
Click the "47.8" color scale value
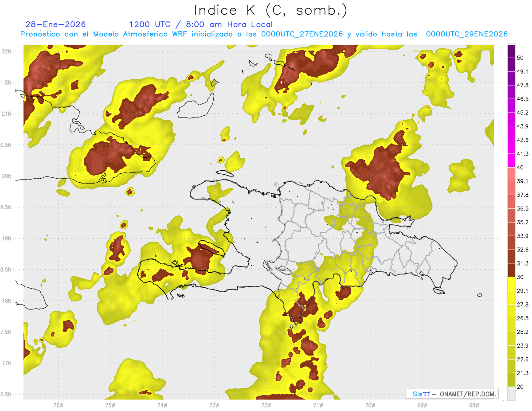[x=523, y=85]
